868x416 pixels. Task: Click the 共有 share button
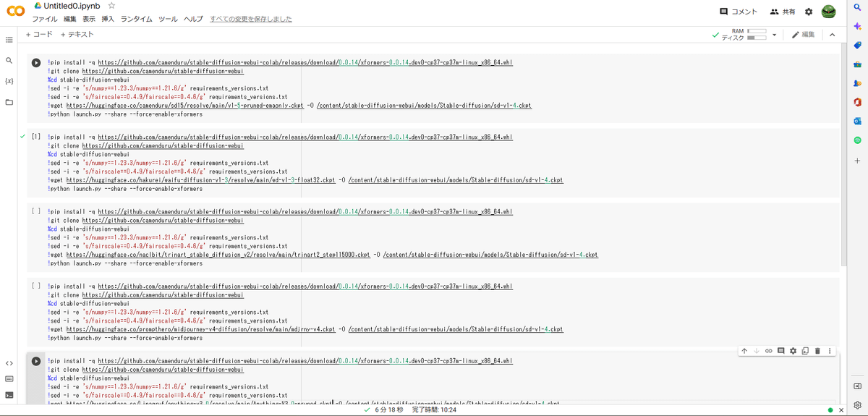pos(783,12)
